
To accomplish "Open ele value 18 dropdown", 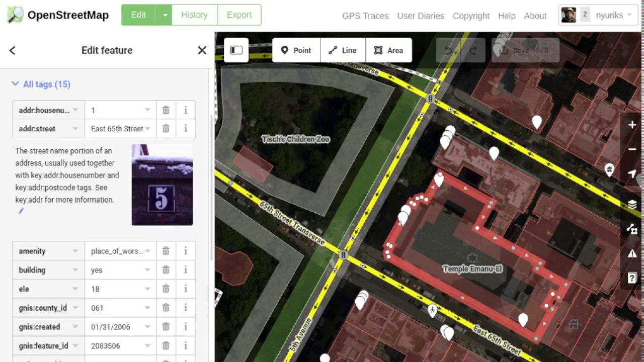I will point(147,289).
